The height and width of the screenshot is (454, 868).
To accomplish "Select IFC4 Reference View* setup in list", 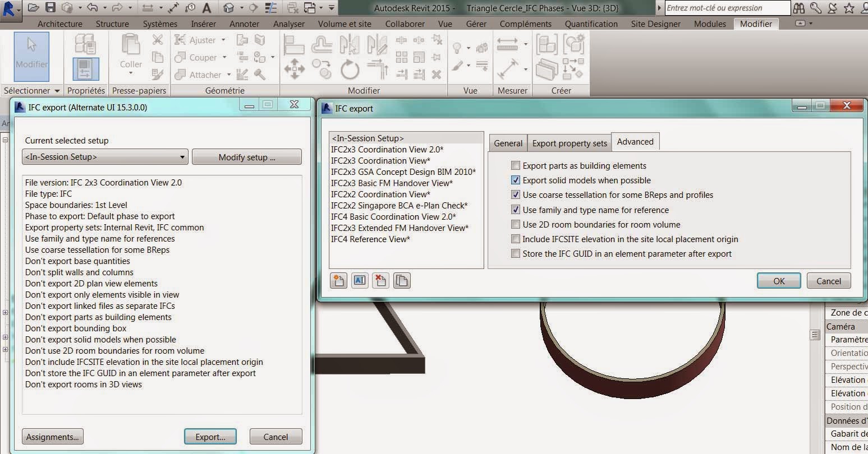I will point(370,239).
